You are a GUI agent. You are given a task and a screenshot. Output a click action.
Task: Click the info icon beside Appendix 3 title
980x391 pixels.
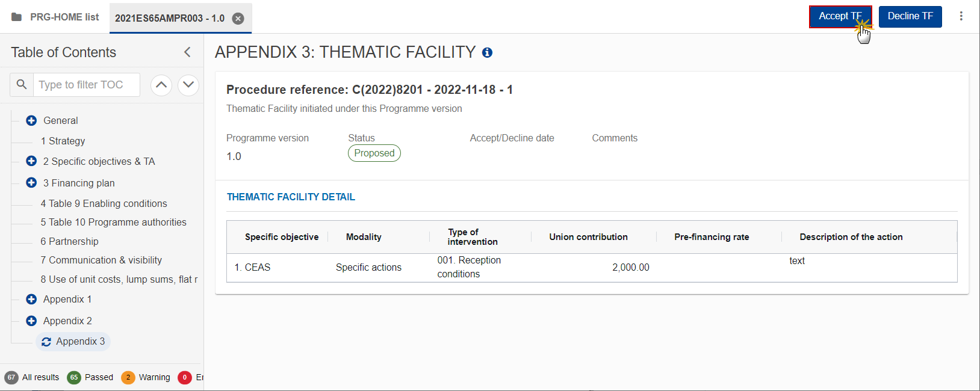pyautogui.click(x=487, y=53)
